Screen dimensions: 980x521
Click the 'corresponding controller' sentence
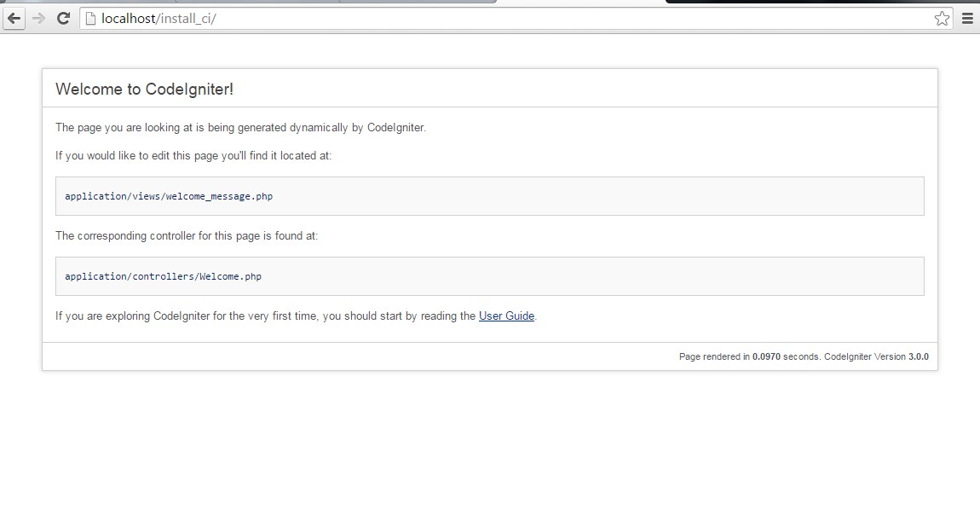coord(187,236)
